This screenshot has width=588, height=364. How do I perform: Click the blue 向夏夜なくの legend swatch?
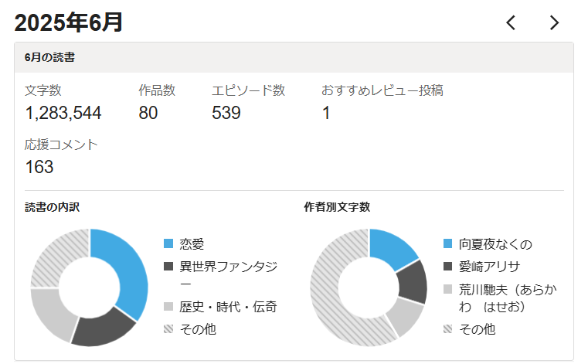point(448,244)
